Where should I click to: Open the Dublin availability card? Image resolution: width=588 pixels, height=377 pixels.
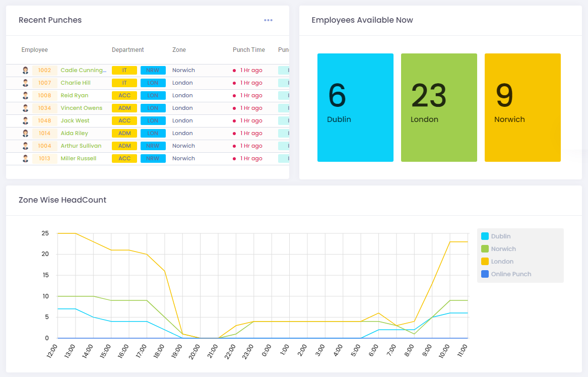point(356,108)
